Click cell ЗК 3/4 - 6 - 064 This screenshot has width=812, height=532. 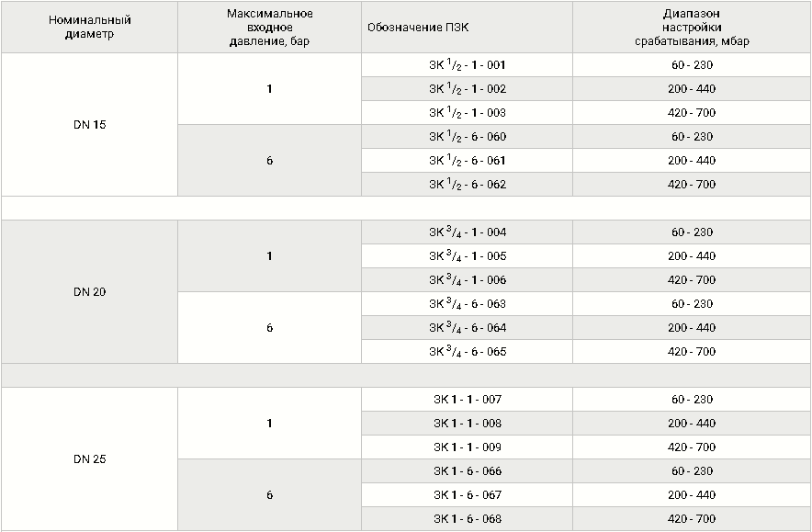[x=467, y=327]
